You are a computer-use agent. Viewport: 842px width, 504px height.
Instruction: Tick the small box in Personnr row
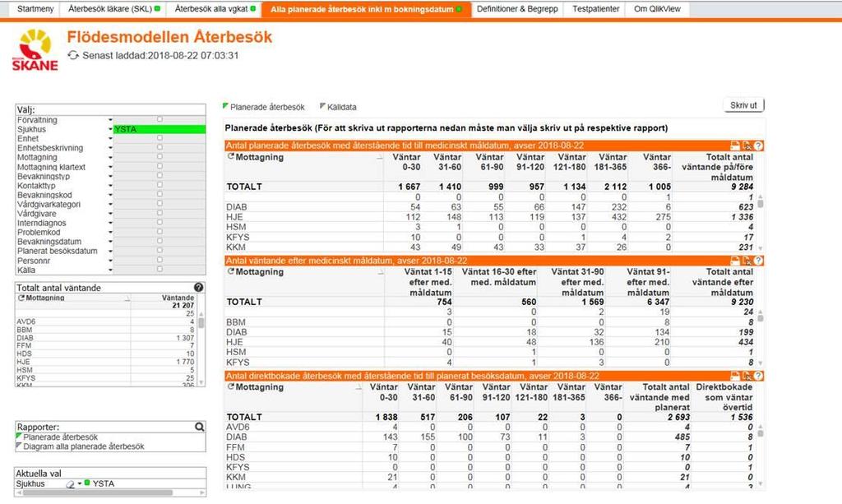pyautogui.click(x=160, y=261)
